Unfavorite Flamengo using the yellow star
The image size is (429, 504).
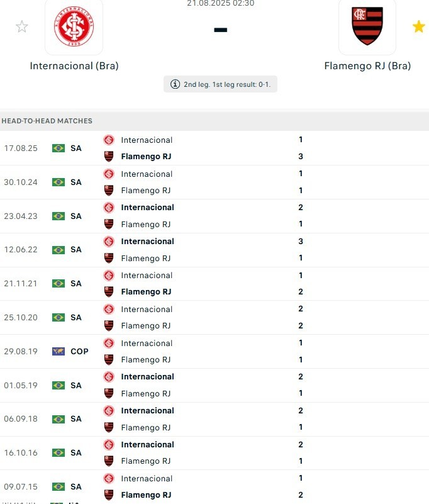[x=418, y=26]
